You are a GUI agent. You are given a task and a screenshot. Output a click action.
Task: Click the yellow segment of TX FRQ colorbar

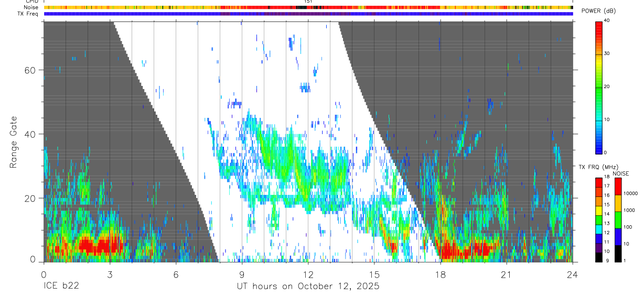(x=599, y=211)
